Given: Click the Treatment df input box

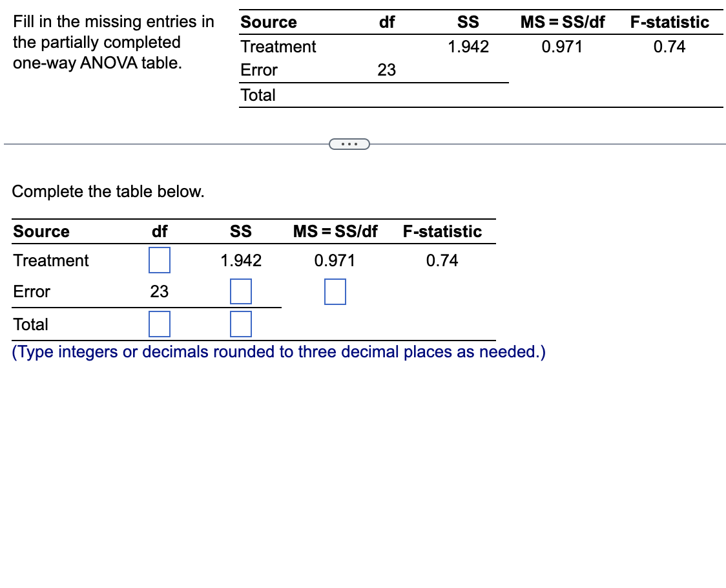Looking at the screenshot, I should pos(159,260).
